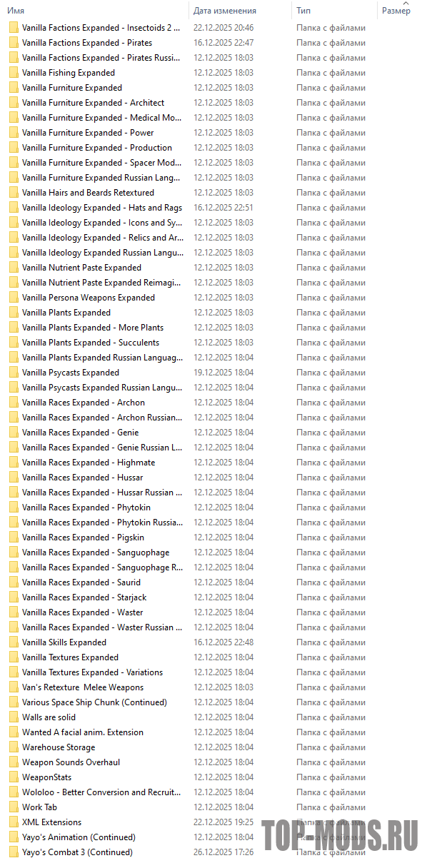Select the Vanilla Psycasts Expanded folder name
432x868 pixels.
point(71,373)
